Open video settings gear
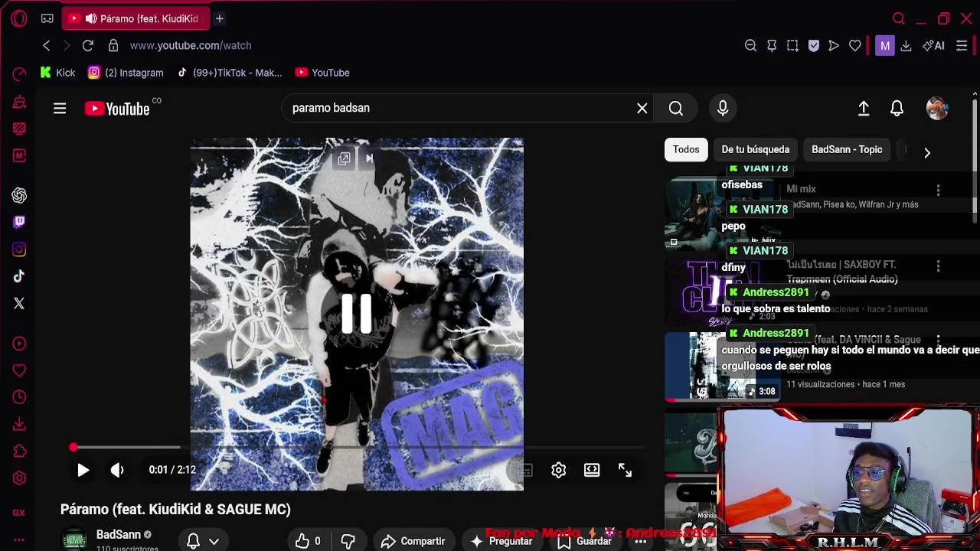The image size is (980, 551). point(558,470)
